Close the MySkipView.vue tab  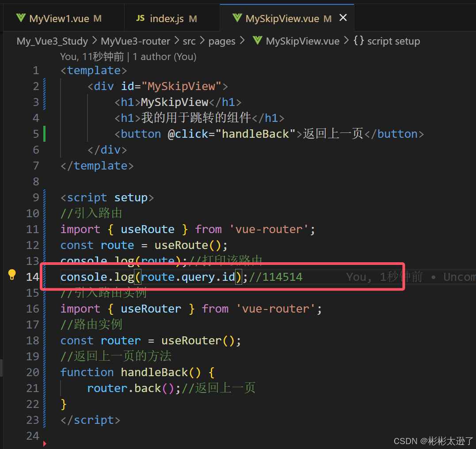[x=343, y=18]
